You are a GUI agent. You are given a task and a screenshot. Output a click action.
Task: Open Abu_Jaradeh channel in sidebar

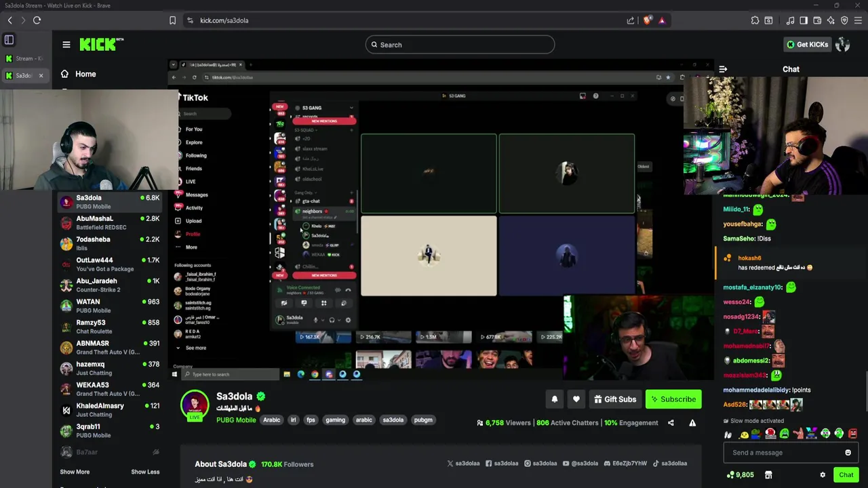click(x=110, y=285)
